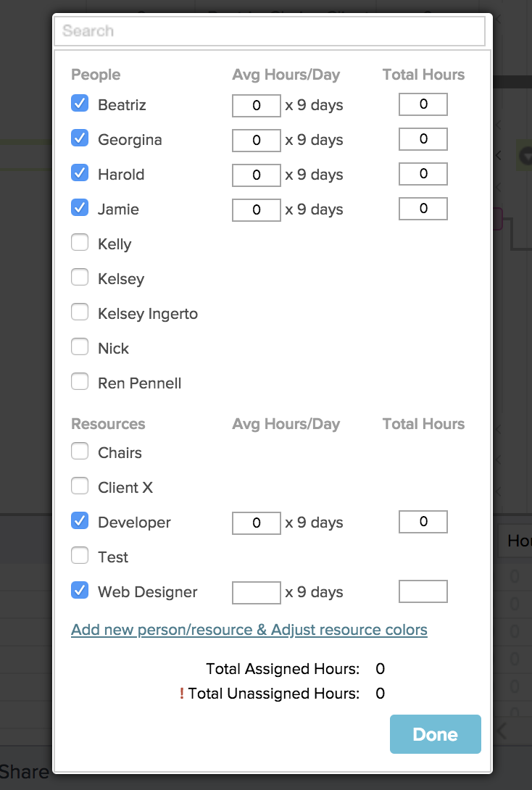
Task: Uncheck the Developer resource
Action: (x=80, y=520)
